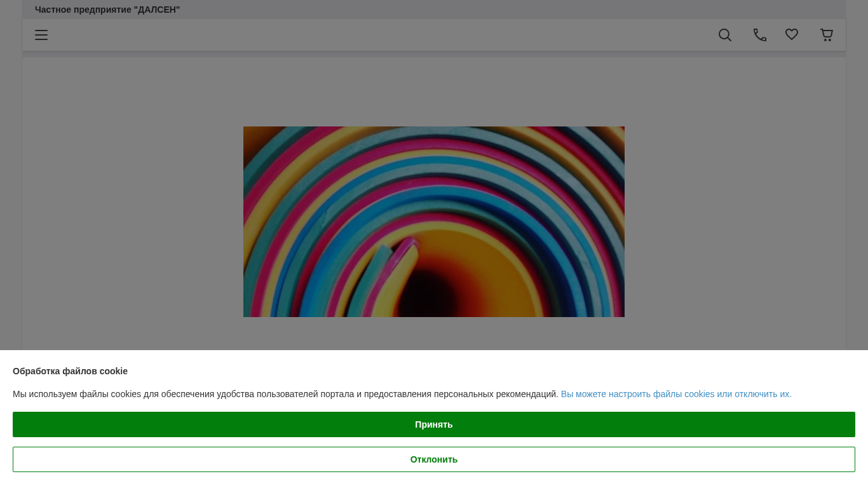
Task: Click the company name "ДАЛСЕН" header text
Action: (107, 10)
